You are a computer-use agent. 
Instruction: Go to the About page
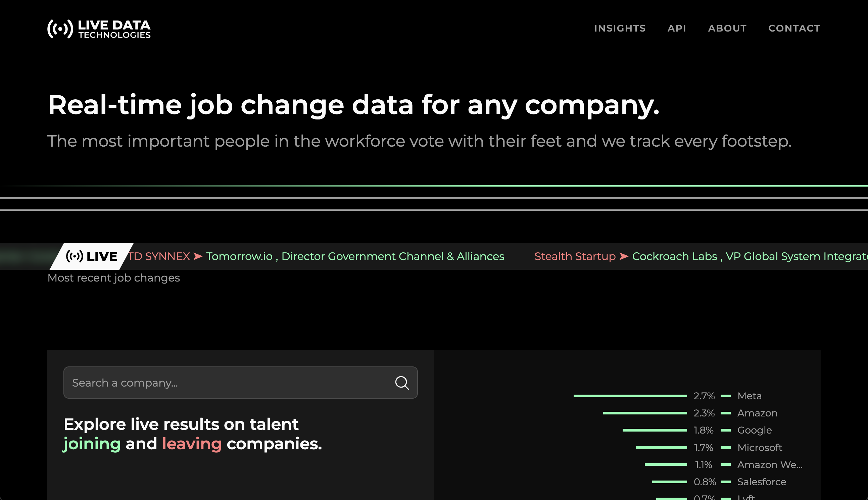pyautogui.click(x=727, y=28)
